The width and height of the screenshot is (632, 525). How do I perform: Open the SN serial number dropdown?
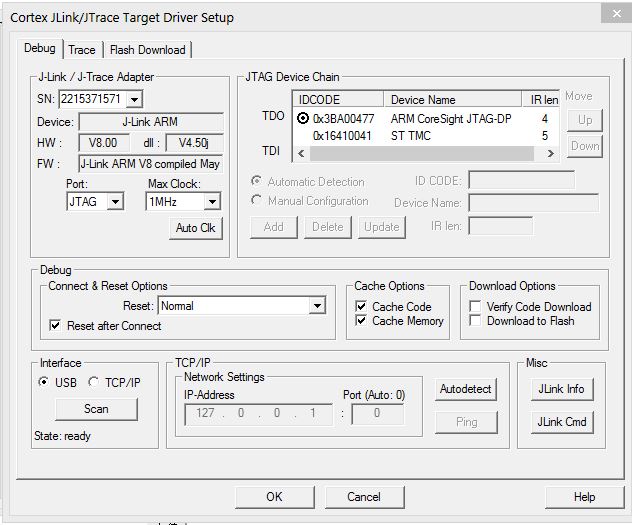pos(134,99)
